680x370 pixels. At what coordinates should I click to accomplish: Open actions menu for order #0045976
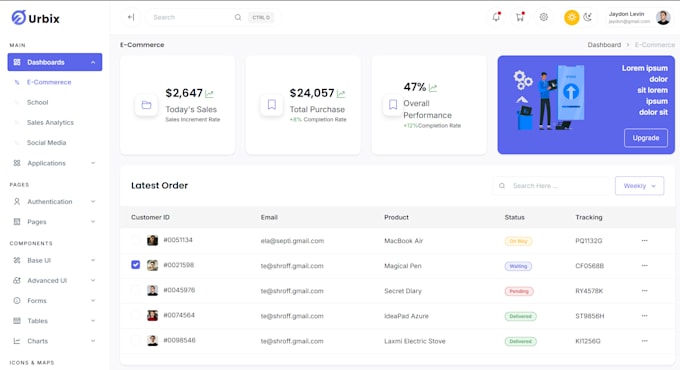coord(644,291)
